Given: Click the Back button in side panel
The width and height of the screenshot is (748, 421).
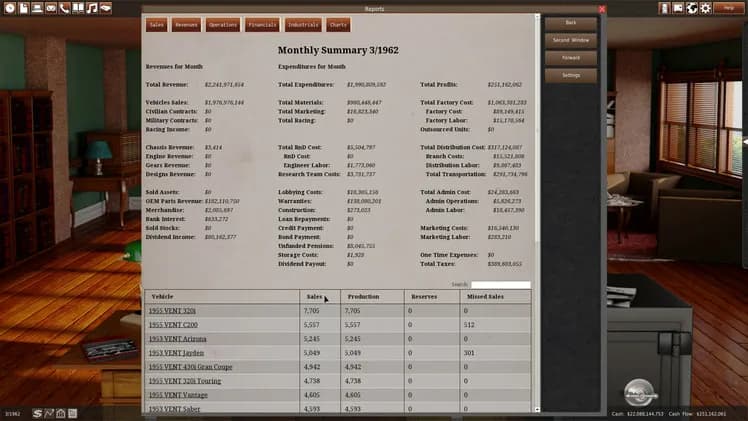Looking at the screenshot, I should coord(571,23).
